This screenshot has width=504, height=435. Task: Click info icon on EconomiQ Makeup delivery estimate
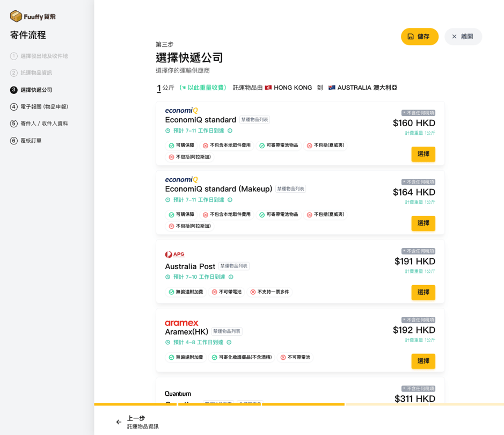pos(230,200)
